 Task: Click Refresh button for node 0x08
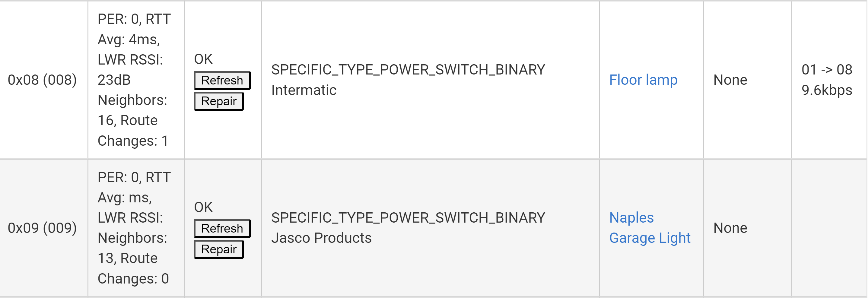pos(222,80)
